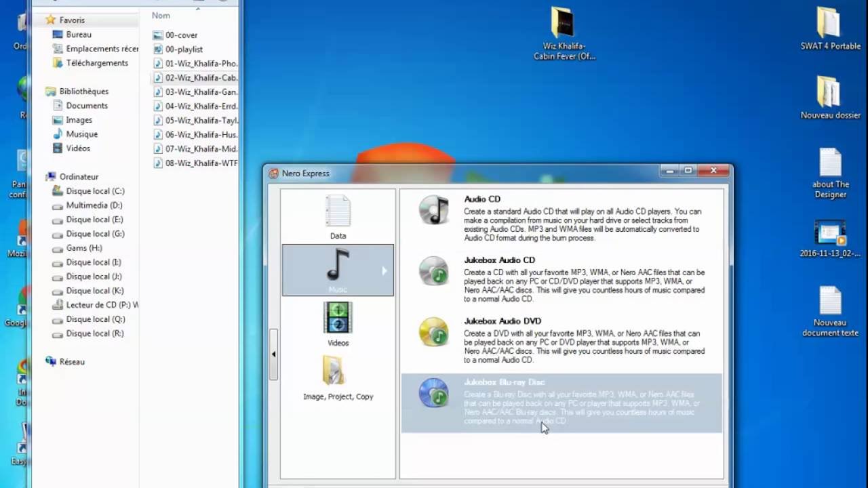
Task: Select the Music category in Nero Express
Action: [338, 270]
